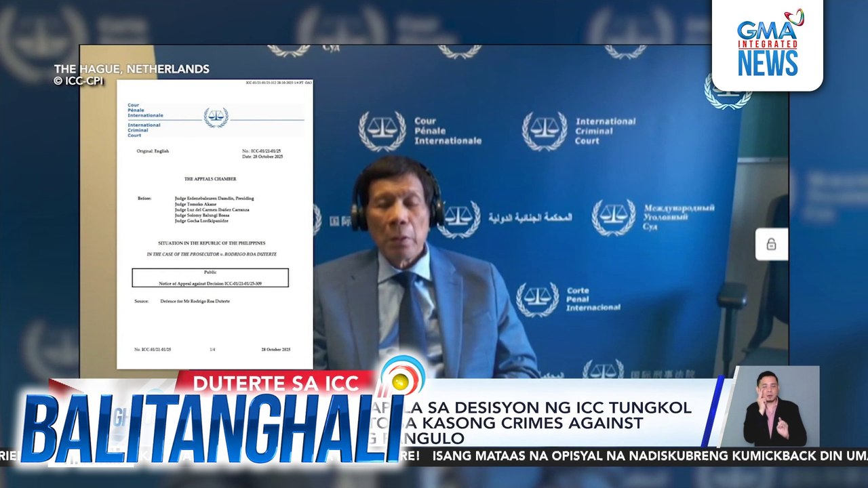Open the ICC appeal document overlay
Viewport: 868px width, 488px height.
coord(215,224)
